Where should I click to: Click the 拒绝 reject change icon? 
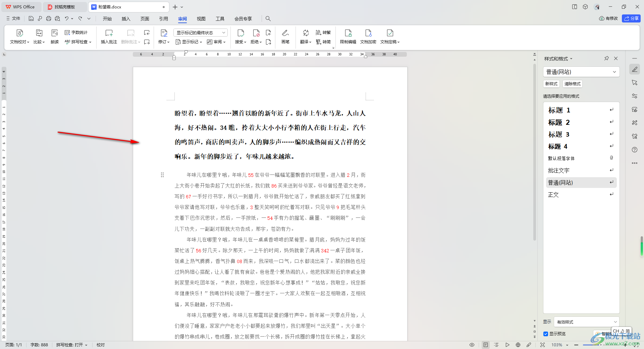pyautogui.click(x=256, y=33)
